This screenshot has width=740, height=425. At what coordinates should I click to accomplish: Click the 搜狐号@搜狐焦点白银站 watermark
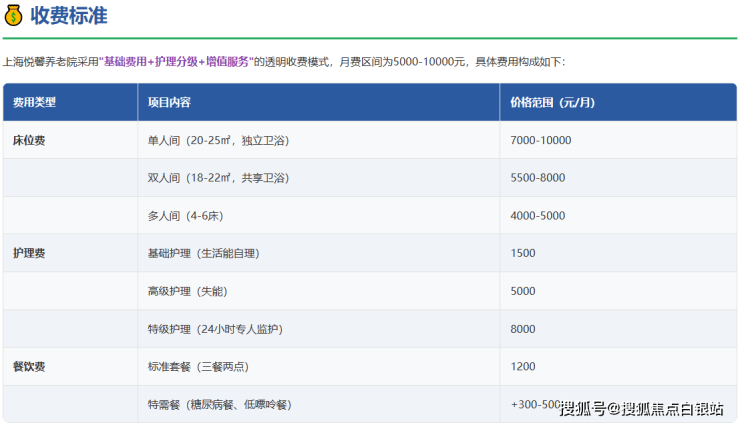click(x=641, y=408)
